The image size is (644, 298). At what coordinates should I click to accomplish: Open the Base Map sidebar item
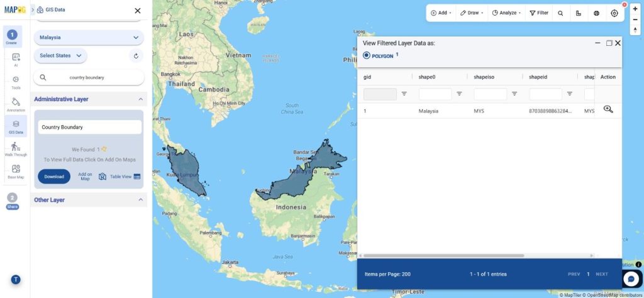(x=16, y=171)
